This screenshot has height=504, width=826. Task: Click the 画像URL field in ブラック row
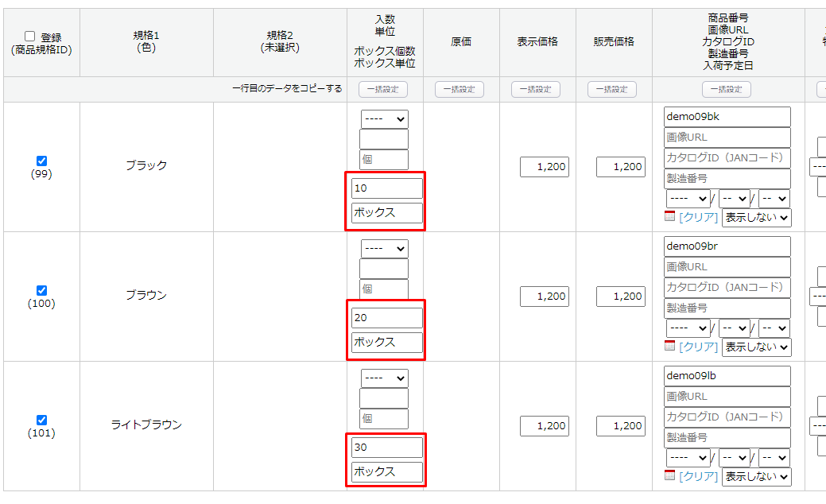click(x=727, y=138)
